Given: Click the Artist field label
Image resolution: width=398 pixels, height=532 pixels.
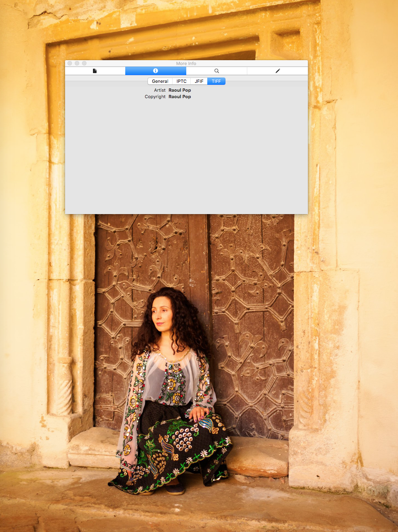Looking at the screenshot, I should (x=160, y=90).
